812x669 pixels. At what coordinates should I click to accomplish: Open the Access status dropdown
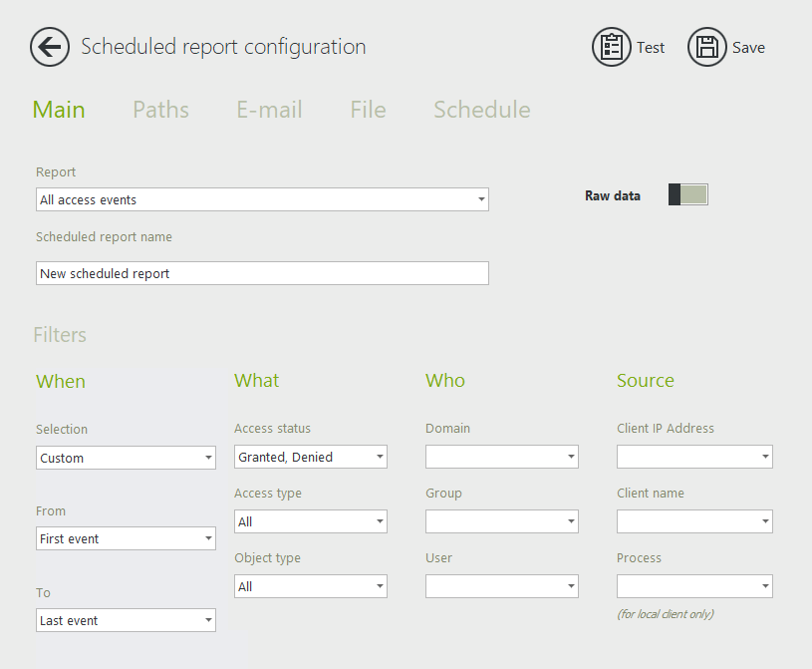(x=311, y=457)
